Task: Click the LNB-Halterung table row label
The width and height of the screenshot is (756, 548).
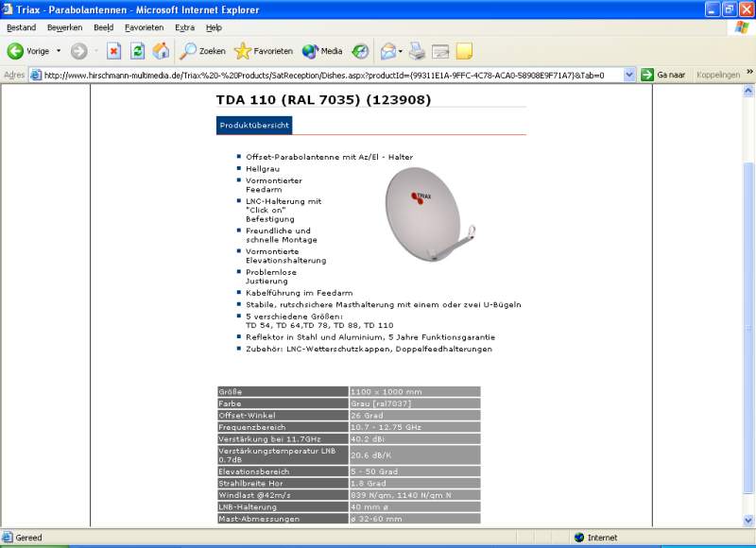Action: [283, 507]
